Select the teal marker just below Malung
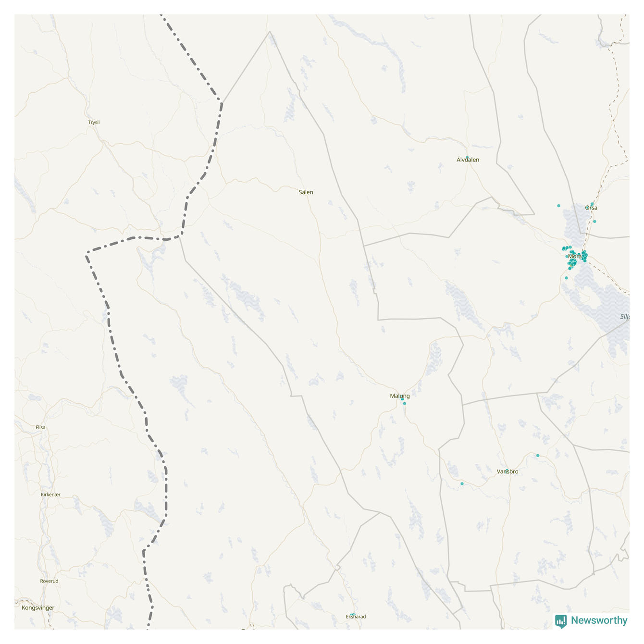Viewport: 644px width, 644px height. [405, 404]
